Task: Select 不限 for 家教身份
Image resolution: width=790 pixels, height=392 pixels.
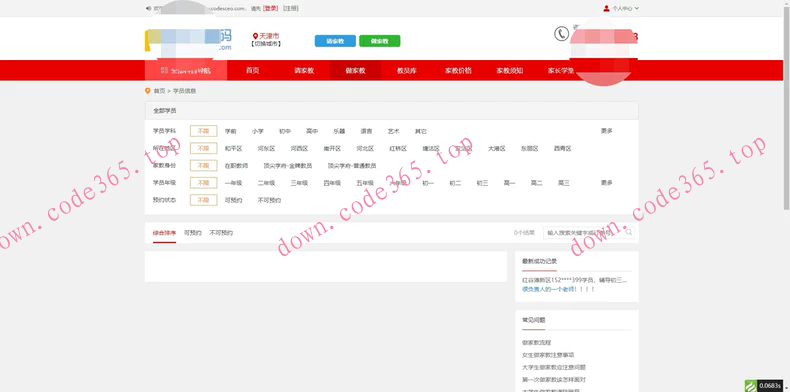Action: click(x=204, y=166)
